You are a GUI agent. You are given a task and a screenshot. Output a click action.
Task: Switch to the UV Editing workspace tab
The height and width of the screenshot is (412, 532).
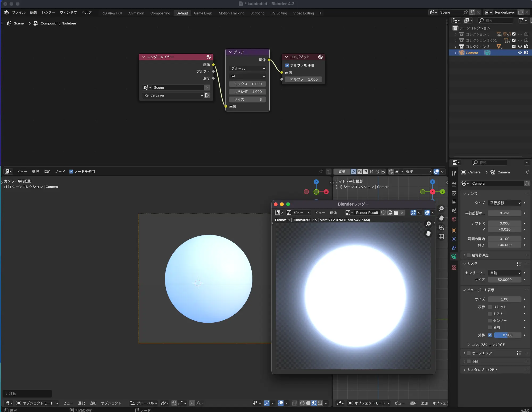pyautogui.click(x=279, y=13)
